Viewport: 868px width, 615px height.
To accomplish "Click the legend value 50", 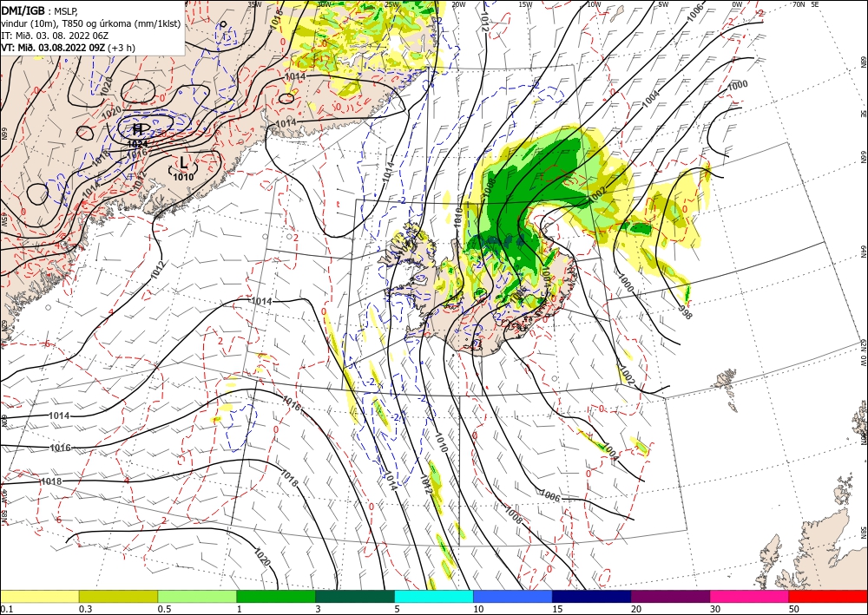I will click(x=794, y=609).
